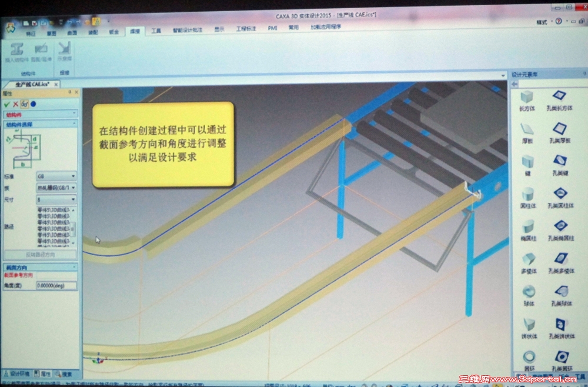Click the Trim/Extend (剪裁/延伸) ribbon icon
Viewport: 588px width, 387px height.
tap(41, 49)
